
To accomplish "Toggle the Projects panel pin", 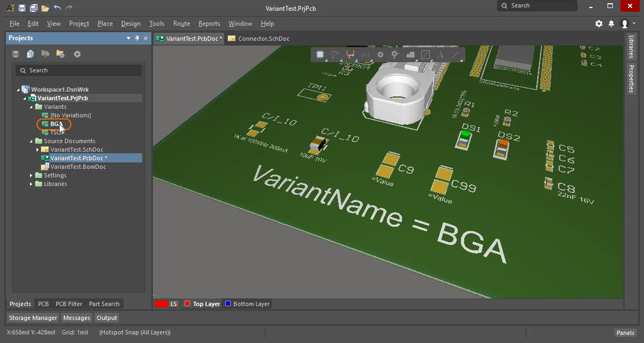I will point(137,38).
